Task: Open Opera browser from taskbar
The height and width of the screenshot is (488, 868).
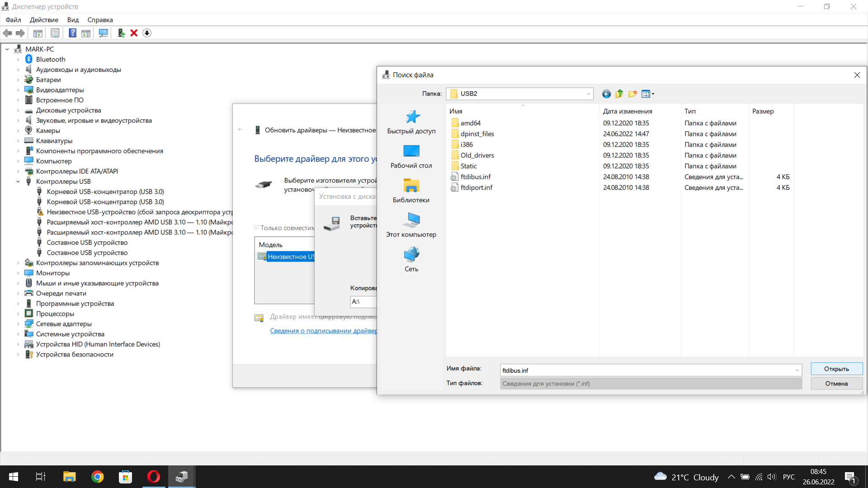Action: 154,477
